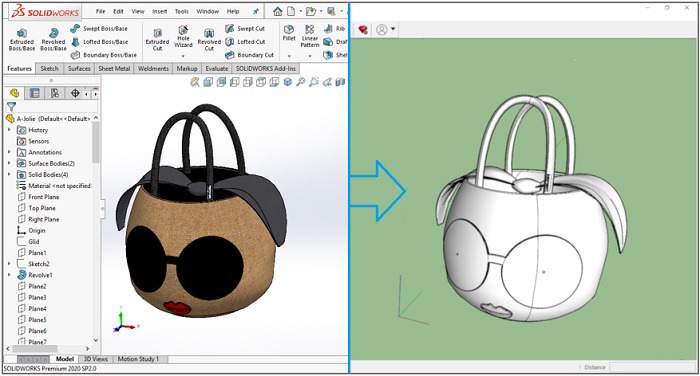This screenshot has height=376, width=700.
Task: Open the ConfigurationManager tab
Action: 55,93
